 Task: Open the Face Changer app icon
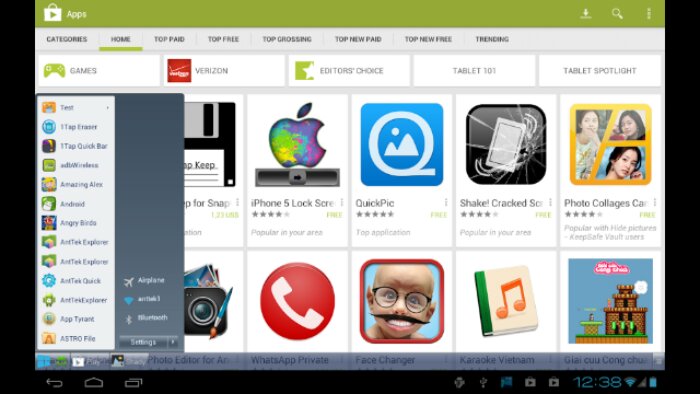402,302
